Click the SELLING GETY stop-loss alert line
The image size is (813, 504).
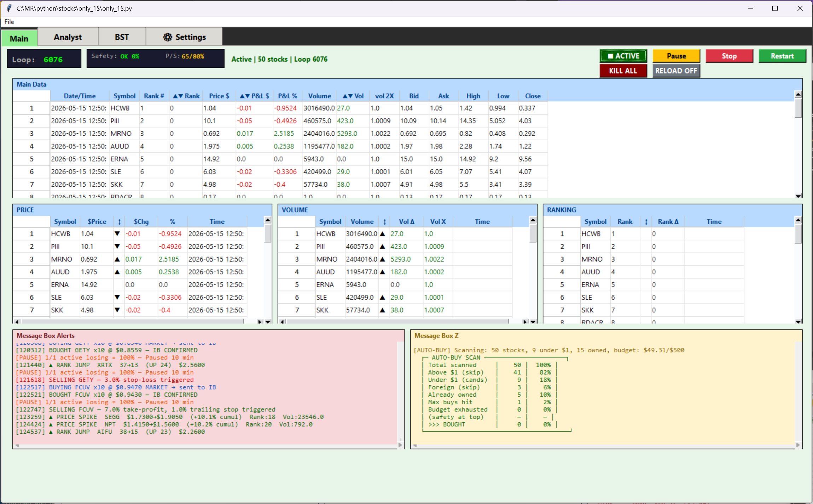(x=105, y=380)
